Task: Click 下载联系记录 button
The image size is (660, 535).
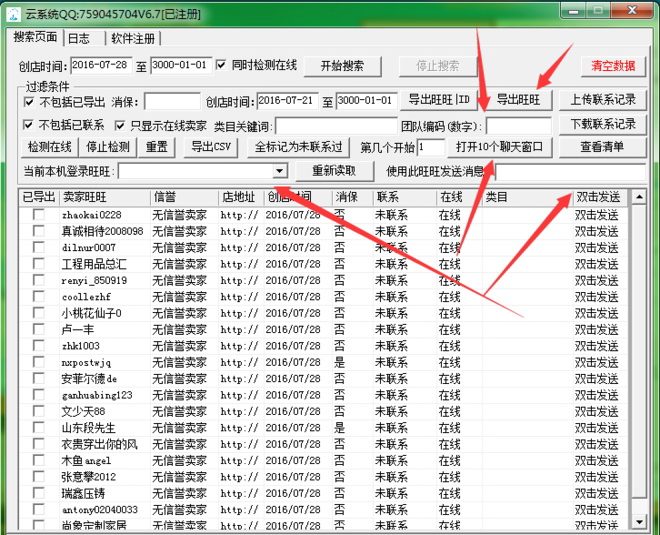Action: click(x=603, y=125)
